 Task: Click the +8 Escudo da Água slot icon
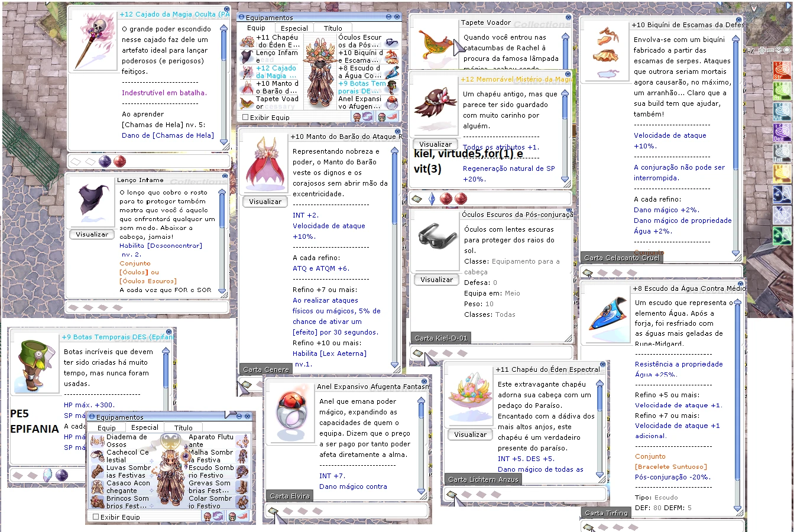[391, 73]
